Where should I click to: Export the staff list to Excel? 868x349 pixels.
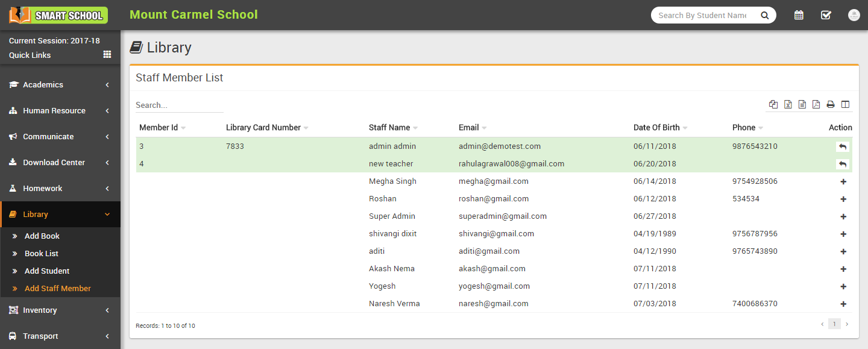coord(788,104)
